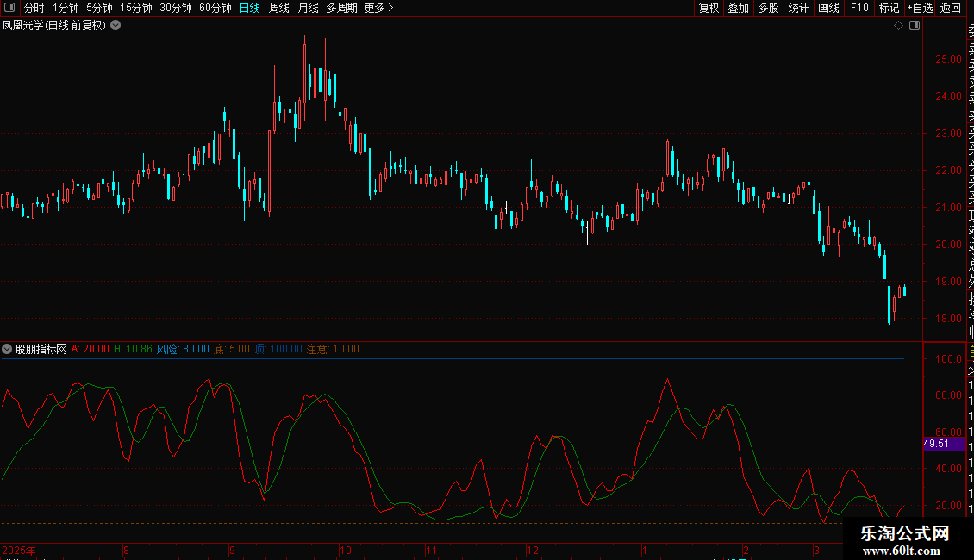Expand the 股朋指标网 indicator dropdown arrow

8,349
